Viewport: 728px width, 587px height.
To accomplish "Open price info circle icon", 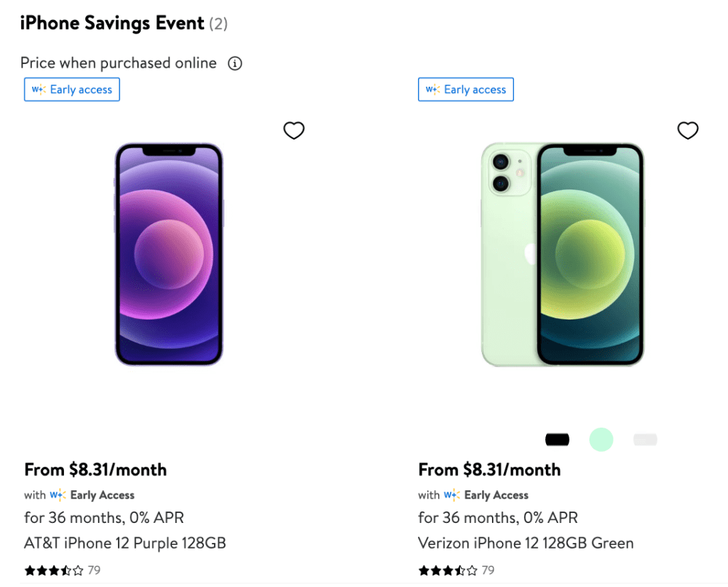I will (x=235, y=63).
